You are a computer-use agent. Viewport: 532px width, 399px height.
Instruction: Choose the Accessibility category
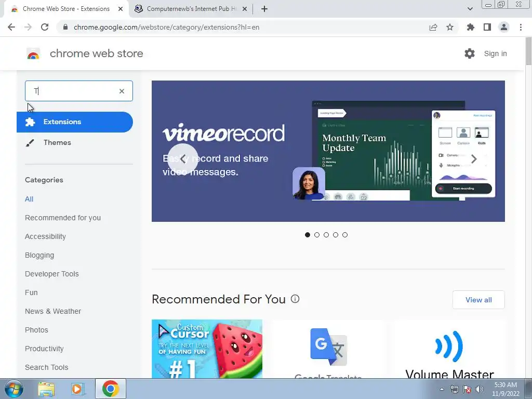click(x=45, y=236)
